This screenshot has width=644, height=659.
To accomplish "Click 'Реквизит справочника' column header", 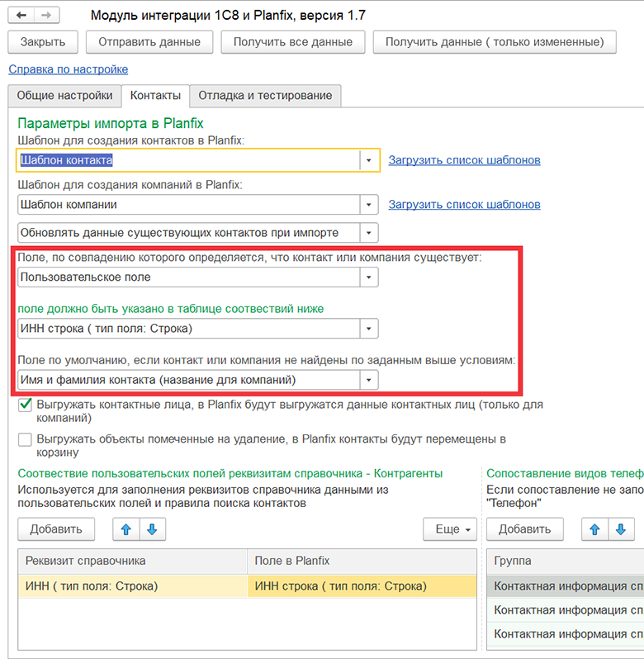I will pos(132,562).
